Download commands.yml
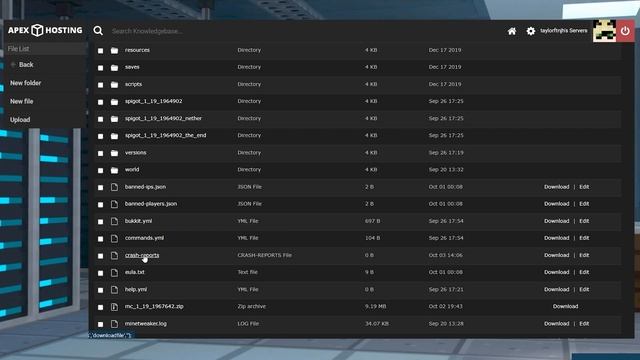640x360 pixels. pyautogui.click(x=556, y=238)
